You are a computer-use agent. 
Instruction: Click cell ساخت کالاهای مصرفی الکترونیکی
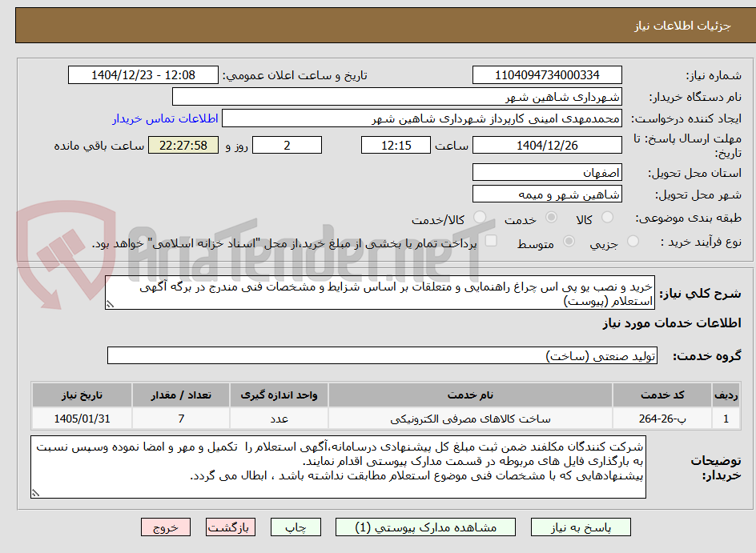(470, 419)
